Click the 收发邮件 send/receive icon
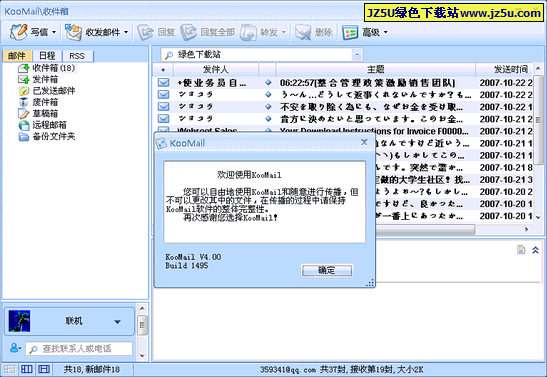This screenshot has width=547, height=377. [x=73, y=32]
